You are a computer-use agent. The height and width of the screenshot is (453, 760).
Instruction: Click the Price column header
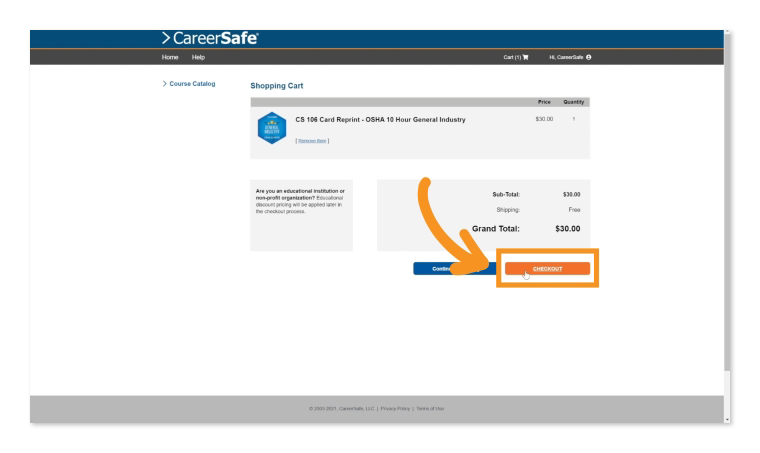[x=544, y=102]
